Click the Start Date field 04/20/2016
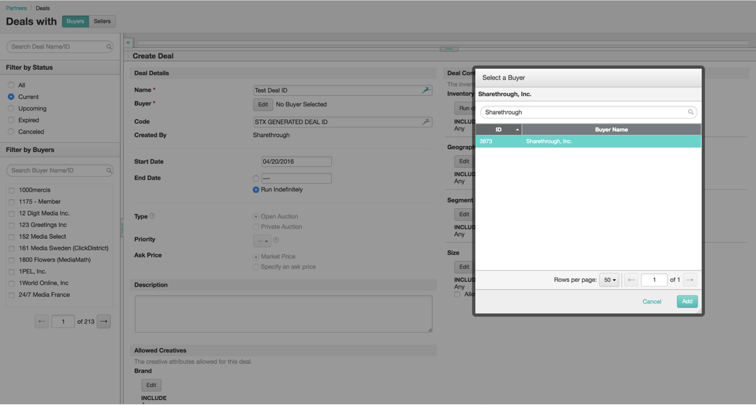This screenshot has width=756, height=405. pos(296,162)
